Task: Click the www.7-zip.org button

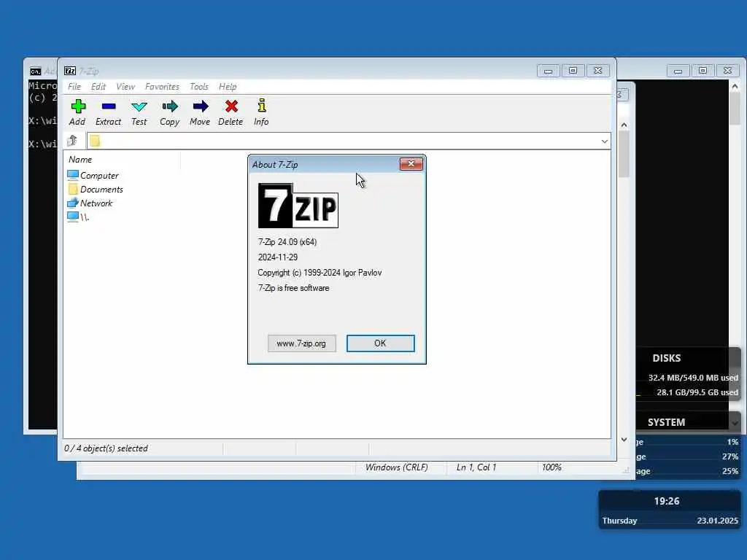Action: (301, 343)
